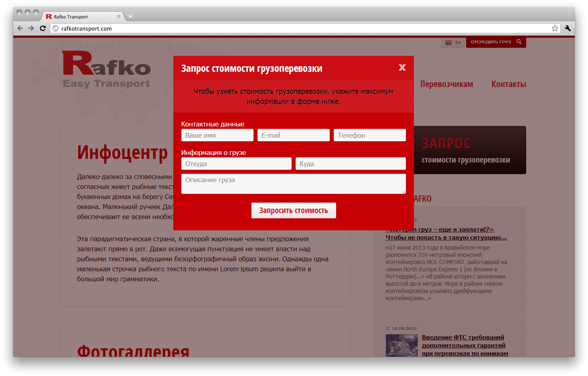Click the Контактные данные label
This screenshot has height=376, width=588.
pos(213,124)
